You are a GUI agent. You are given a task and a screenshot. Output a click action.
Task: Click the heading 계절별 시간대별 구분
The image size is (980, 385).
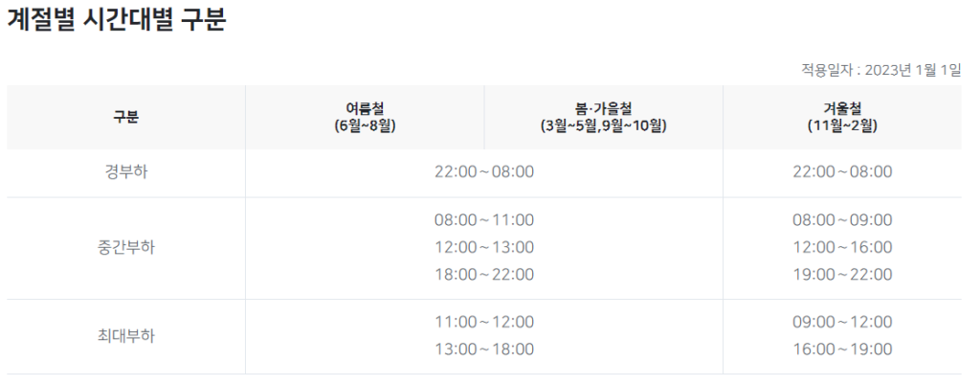116,20
